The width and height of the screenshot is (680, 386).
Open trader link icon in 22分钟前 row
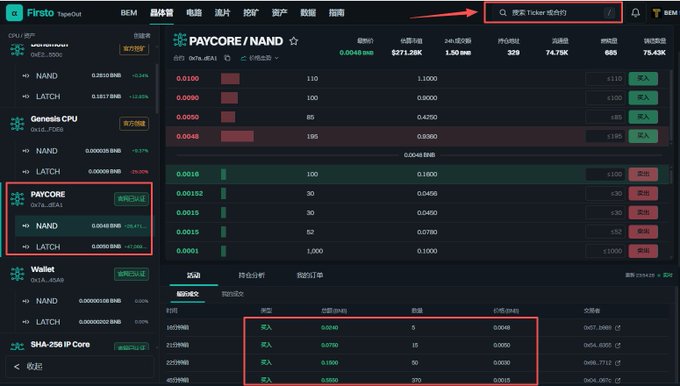point(618,363)
